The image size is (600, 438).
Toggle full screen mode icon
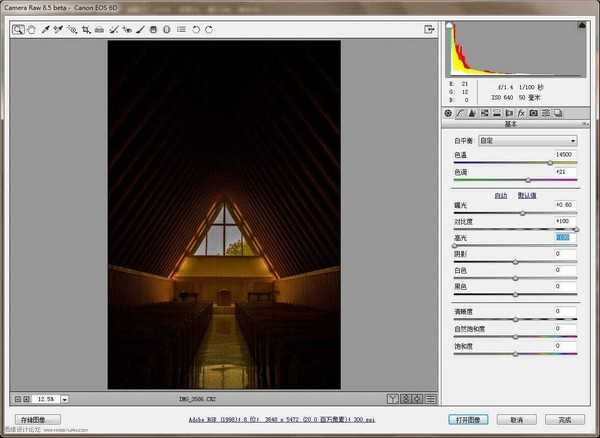(429, 30)
